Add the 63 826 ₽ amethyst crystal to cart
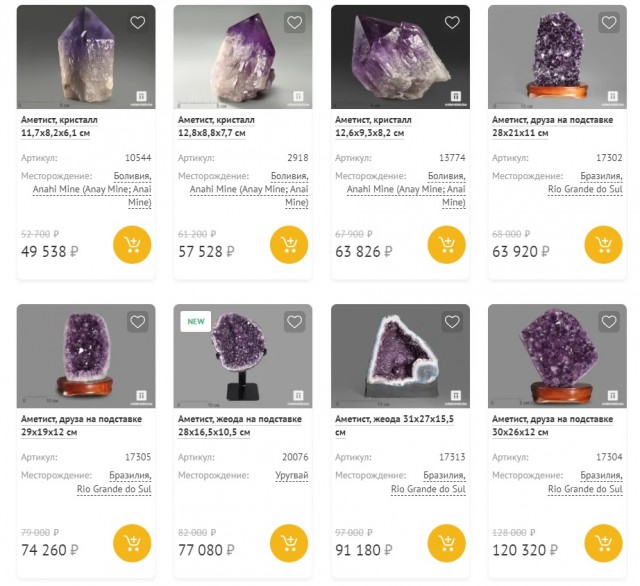The width and height of the screenshot is (640, 586). coord(446,245)
